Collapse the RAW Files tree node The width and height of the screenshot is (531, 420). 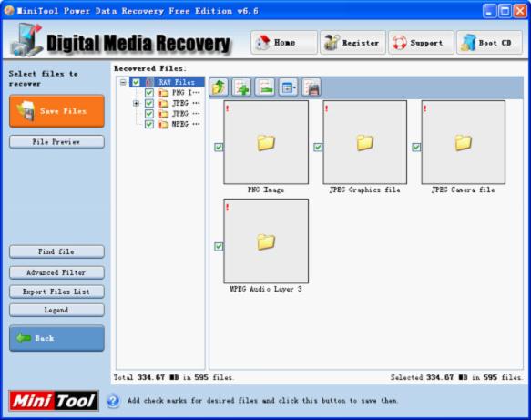(123, 82)
